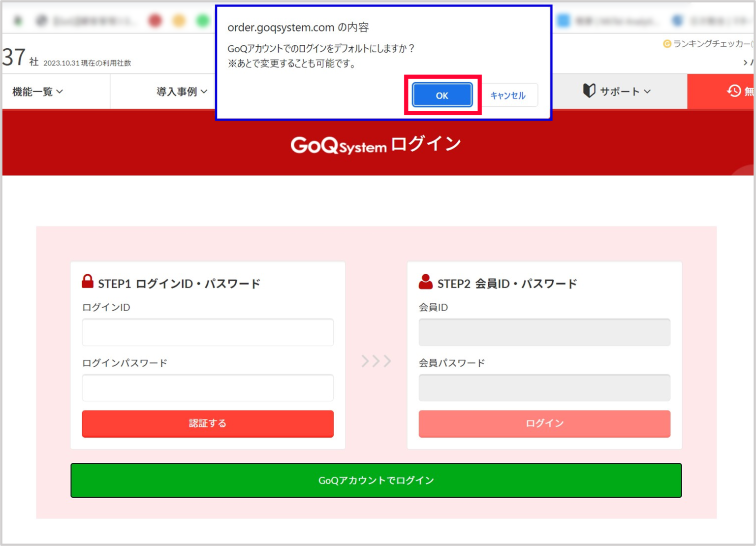This screenshot has height=546, width=756.
Task: Expand the 導入事例 dropdown
Action: 180,91
